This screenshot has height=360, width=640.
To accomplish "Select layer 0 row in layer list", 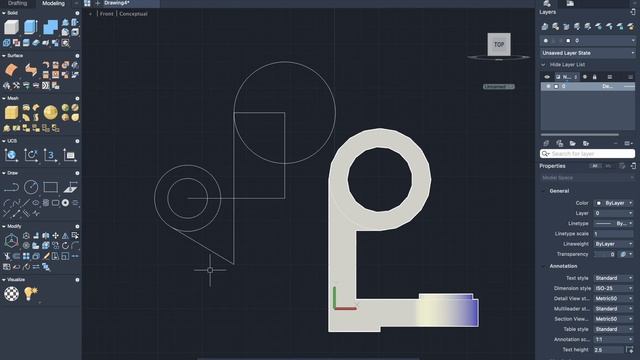I will [x=588, y=87].
